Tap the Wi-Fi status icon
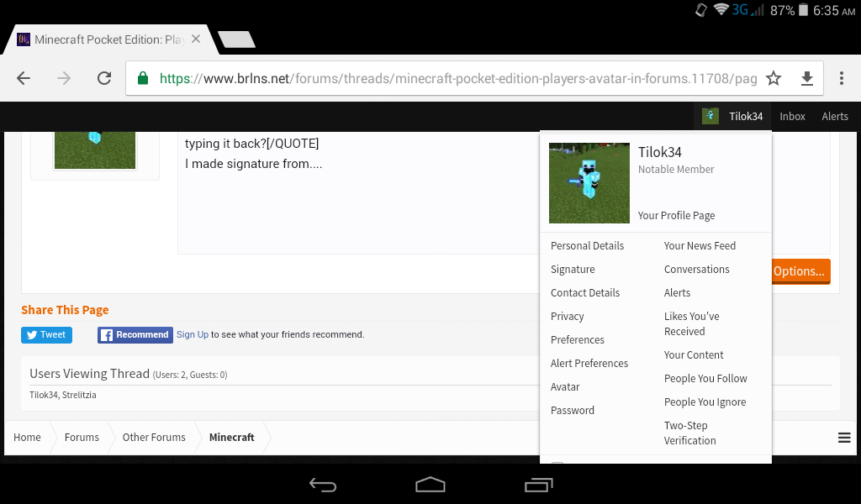861x504 pixels. coord(721,9)
